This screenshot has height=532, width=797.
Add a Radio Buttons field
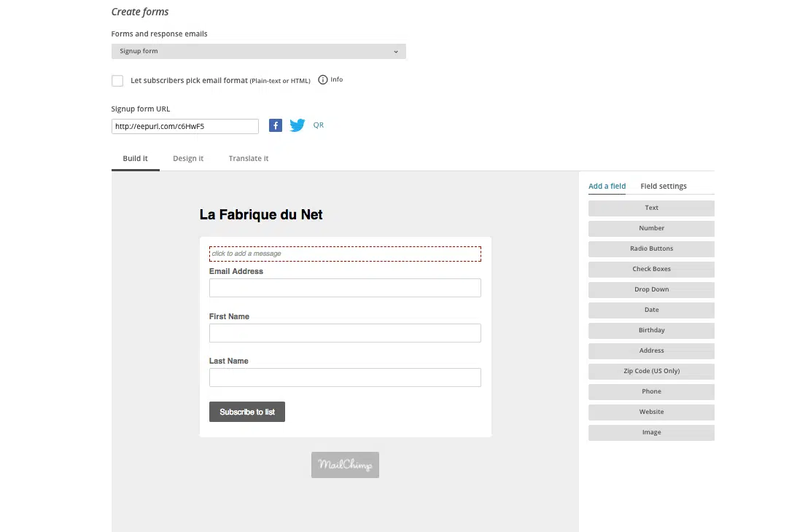[x=651, y=249]
